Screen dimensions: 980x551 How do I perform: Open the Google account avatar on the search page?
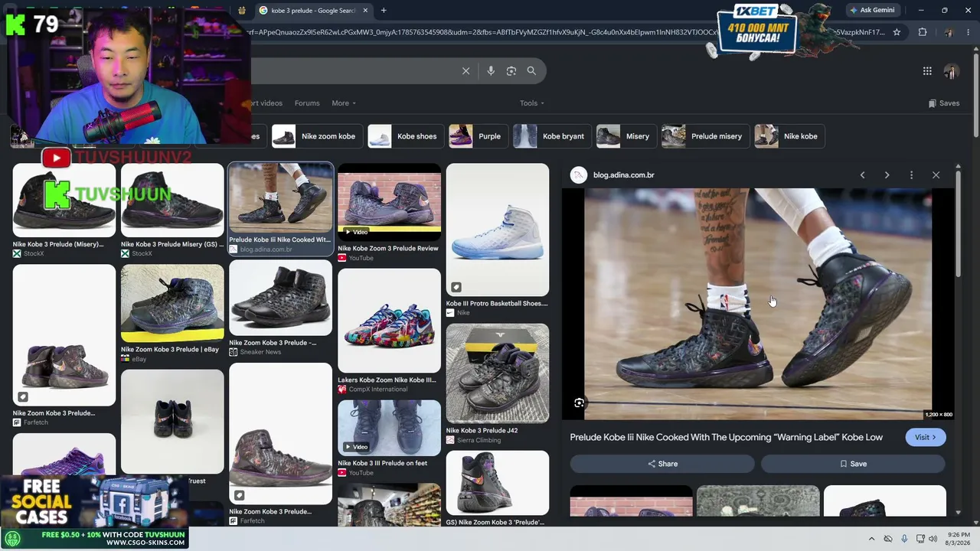952,71
